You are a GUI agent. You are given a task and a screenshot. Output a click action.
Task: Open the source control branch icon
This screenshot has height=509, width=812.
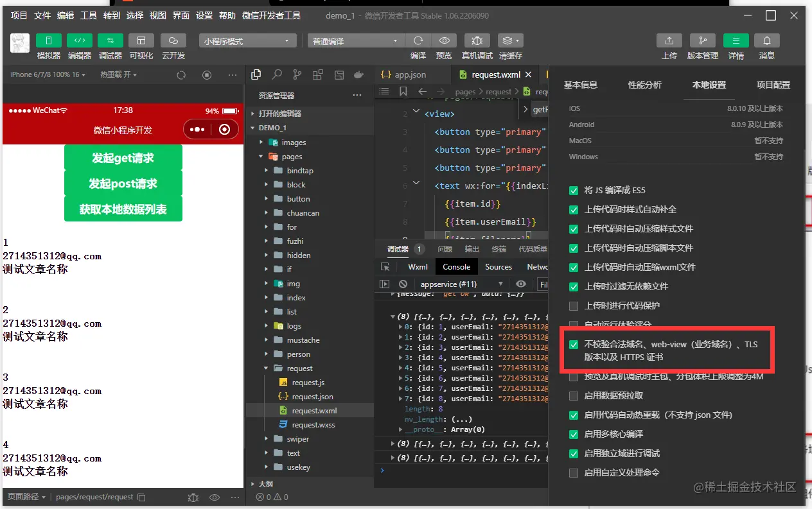(297, 75)
